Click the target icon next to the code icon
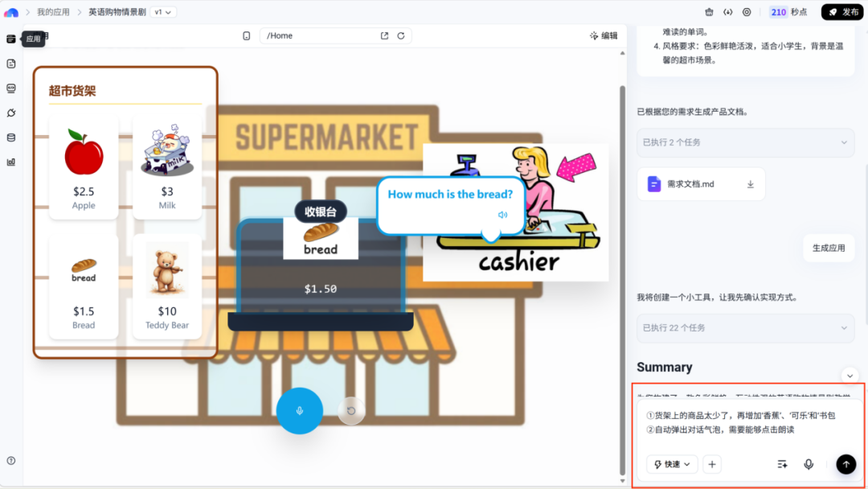Image resolution: width=868 pixels, height=489 pixels. 747,11
